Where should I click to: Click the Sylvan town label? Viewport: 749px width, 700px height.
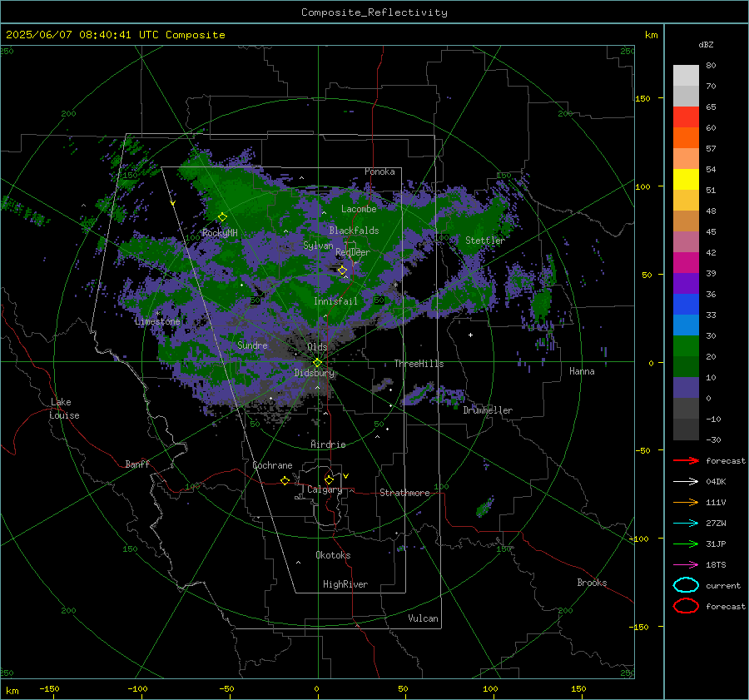pos(318,246)
